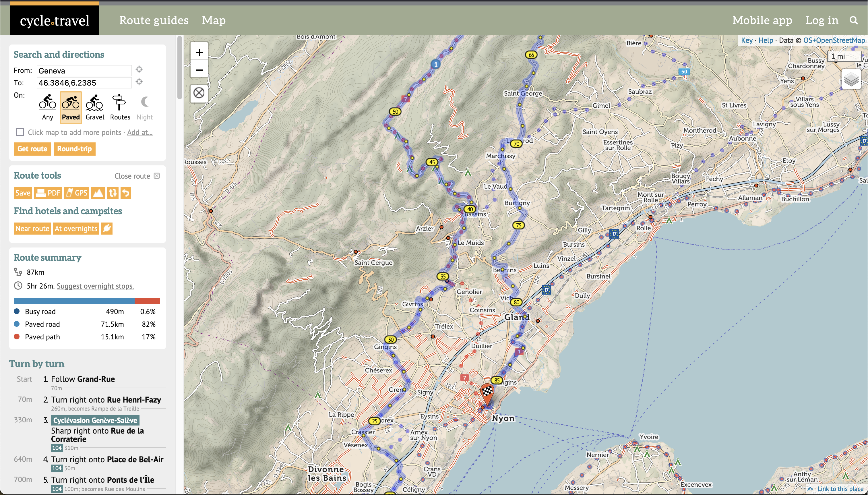This screenshot has width=868, height=495.
Task: Open the Add at... options
Action: click(x=140, y=132)
